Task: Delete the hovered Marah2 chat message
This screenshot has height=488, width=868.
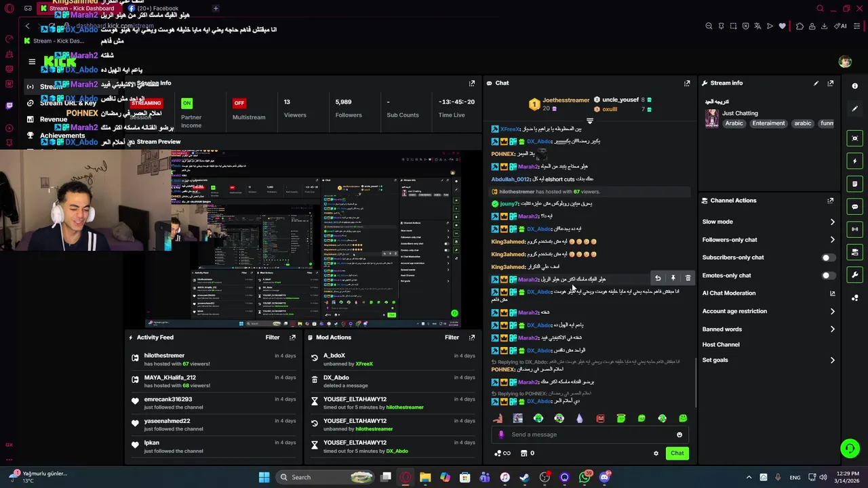Action: click(x=688, y=279)
